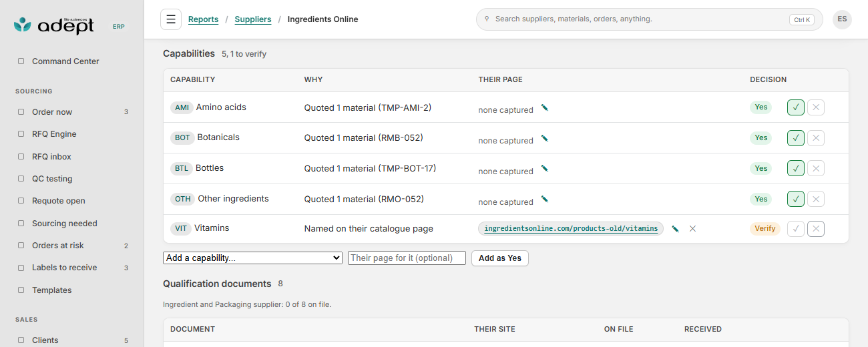Reject Botanicals capability
Image resolution: width=868 pixels, height=347 pixels.
click(816, 138)
